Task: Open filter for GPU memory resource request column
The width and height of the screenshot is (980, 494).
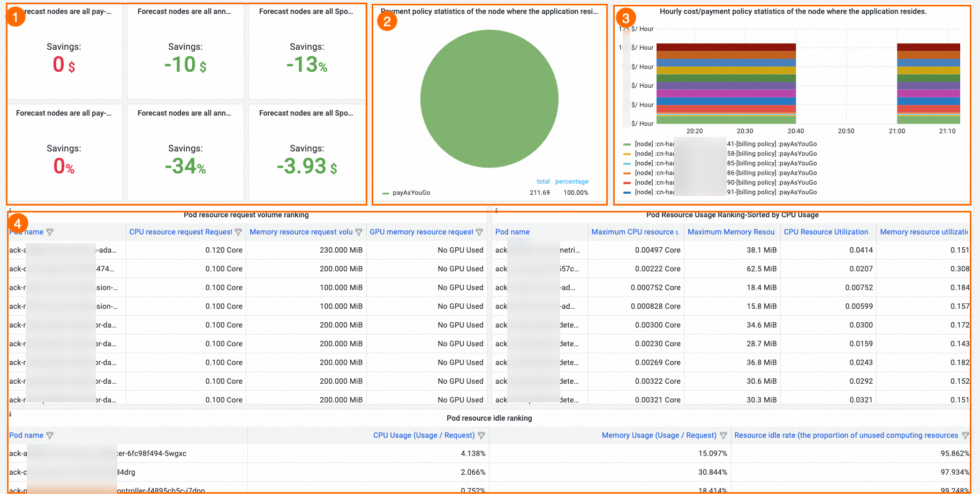Action: click(479, 232)
